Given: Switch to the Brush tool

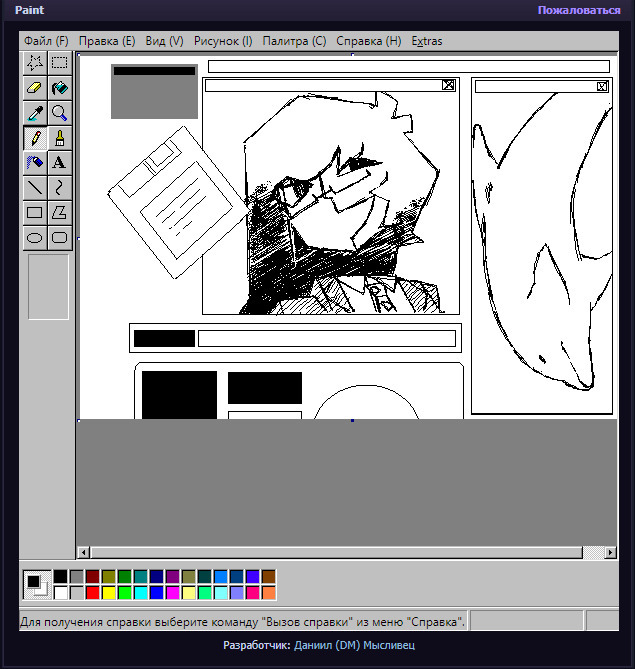Looking at the screenshot, I should pos(59,138).
